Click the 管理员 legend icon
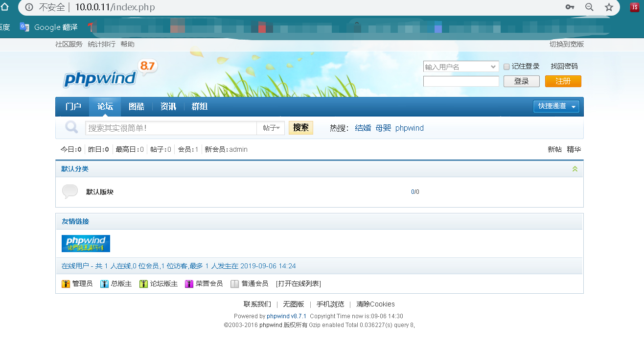Image resolution: width=644 pixels, height=352 pixels. coord(66,284)
